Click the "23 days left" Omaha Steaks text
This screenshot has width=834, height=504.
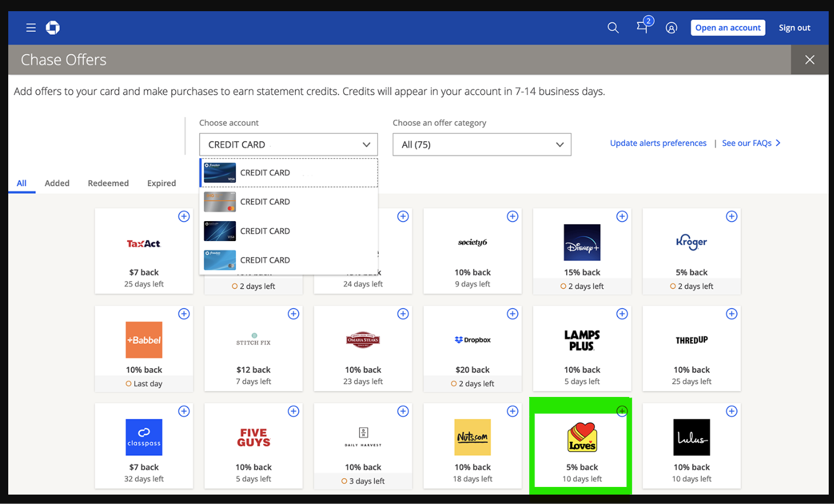point(363,381)
